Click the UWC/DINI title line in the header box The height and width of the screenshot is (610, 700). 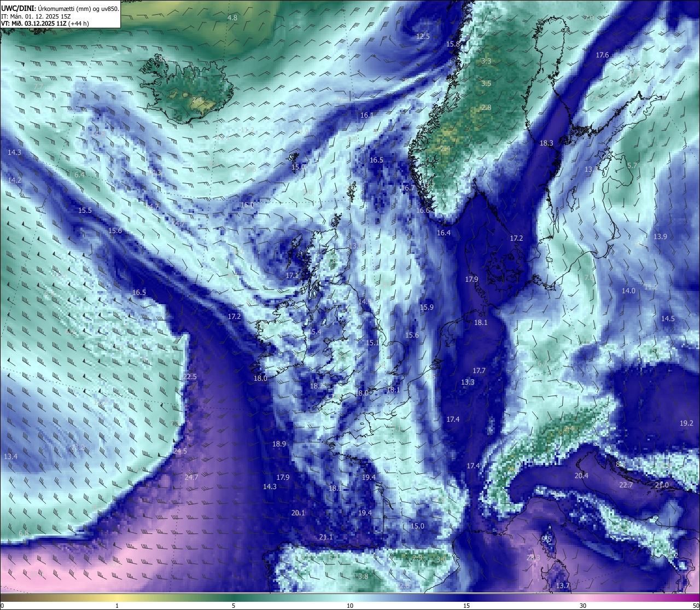60,9
